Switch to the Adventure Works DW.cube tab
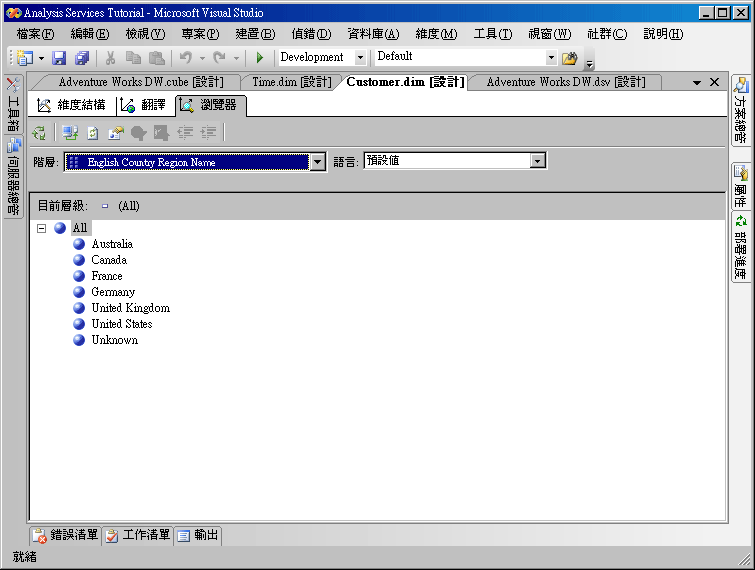Screen dimensions: 755x570 (x=141, y=82)
